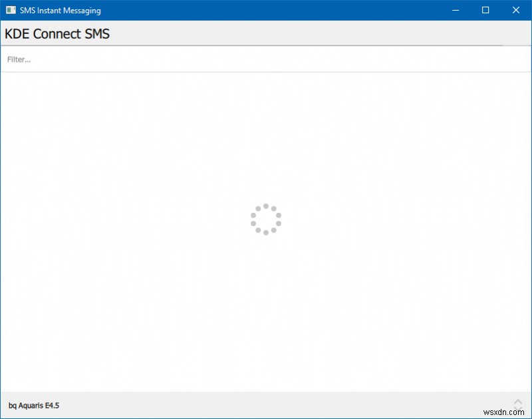Viewport: 532px width, 419px height.
Task: Click the close icon of the SMS window
Action: 516,10
